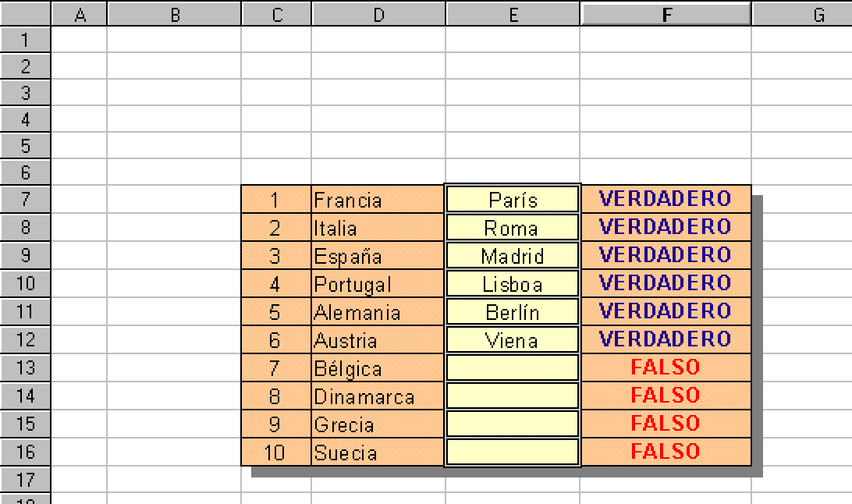The width and height of the screenshot is (852, 504).
Task: Select the cell containing Madrid
Action: pos(513,256)
